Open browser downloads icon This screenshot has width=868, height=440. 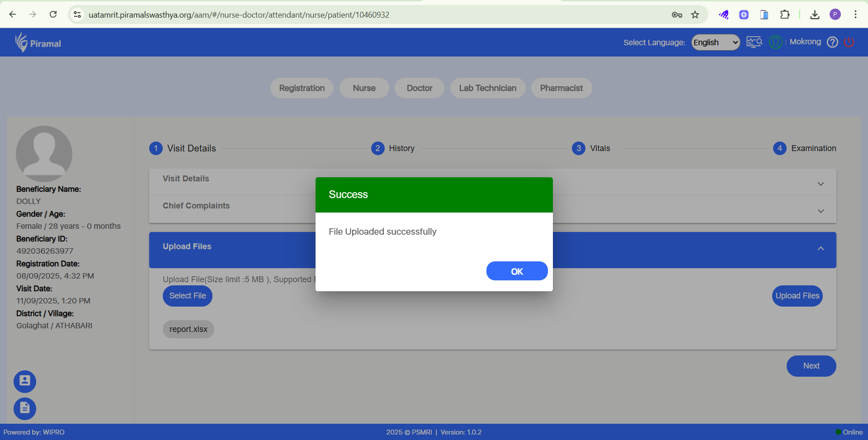pyautogui.click(x=815, y=15)
